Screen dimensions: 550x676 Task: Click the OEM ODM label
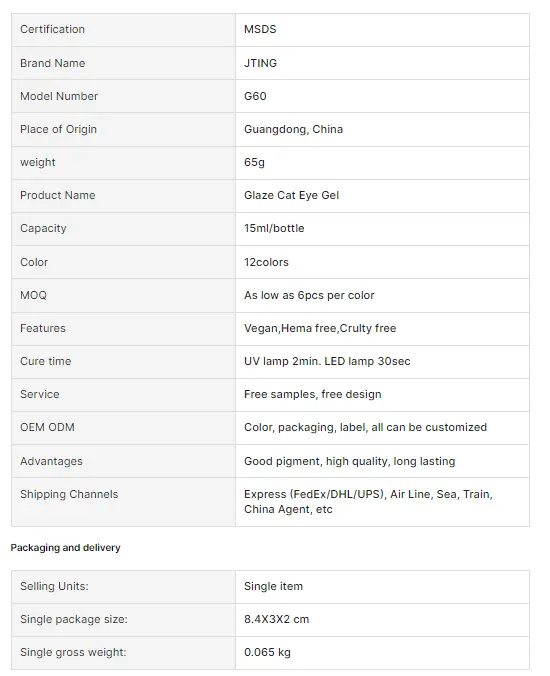point(47,427)
